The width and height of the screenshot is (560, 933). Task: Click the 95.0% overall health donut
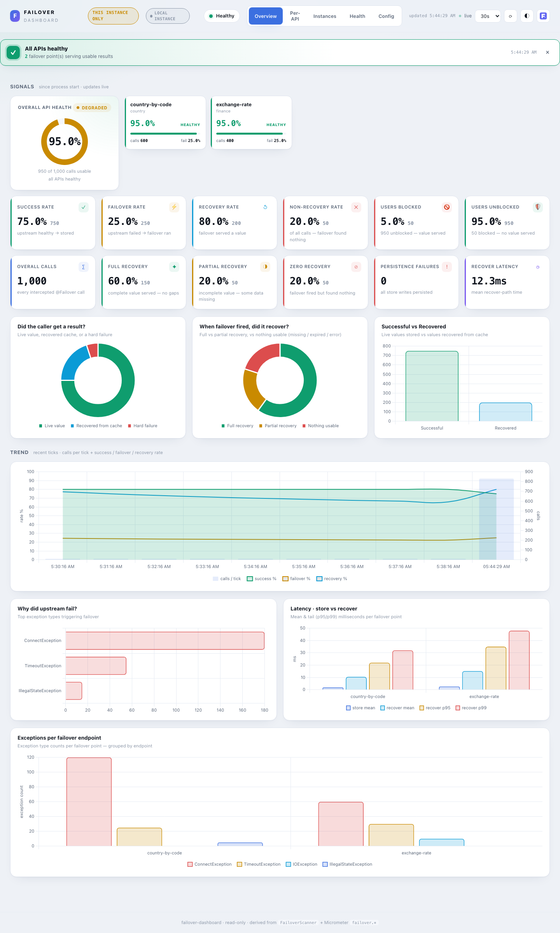point(65,141)
